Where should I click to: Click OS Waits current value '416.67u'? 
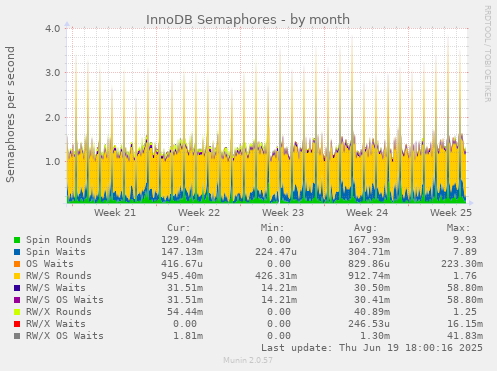[182, 264]
